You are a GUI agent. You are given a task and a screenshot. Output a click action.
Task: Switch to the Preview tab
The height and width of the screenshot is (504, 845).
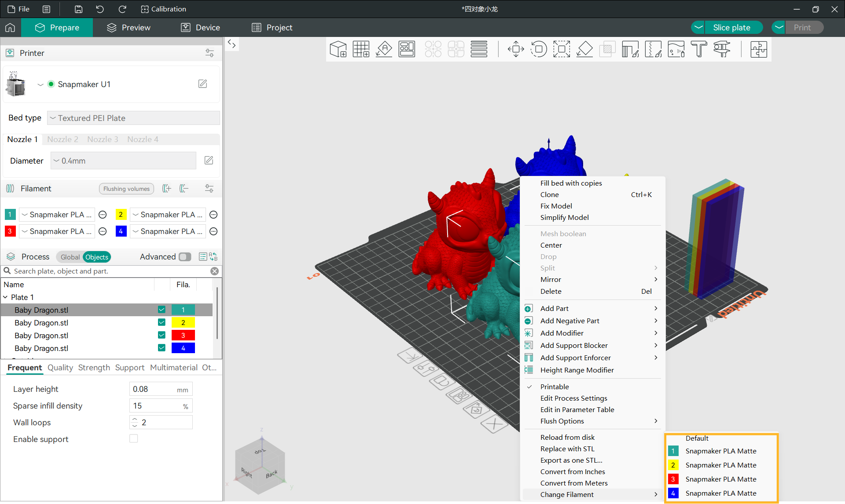129,27
